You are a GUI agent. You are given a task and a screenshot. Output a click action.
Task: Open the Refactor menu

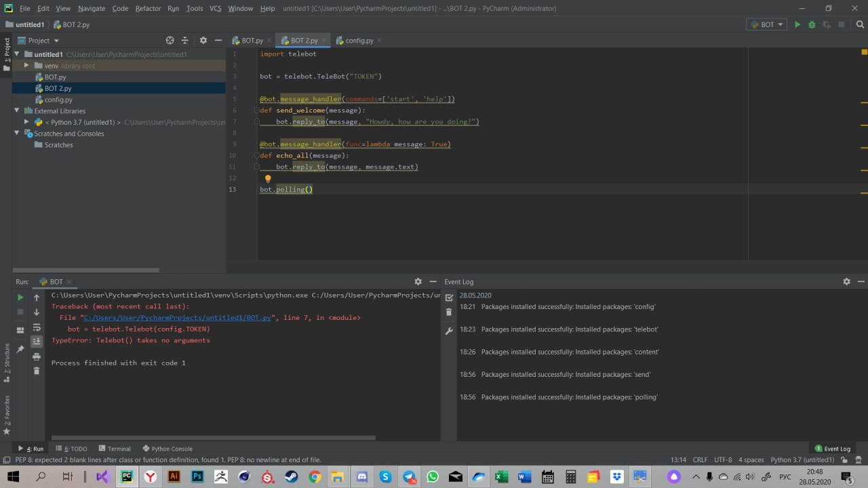click(148, 8)
